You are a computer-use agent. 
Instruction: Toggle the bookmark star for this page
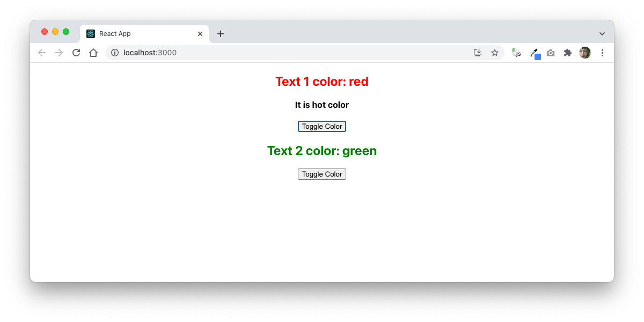pos(494,52)
